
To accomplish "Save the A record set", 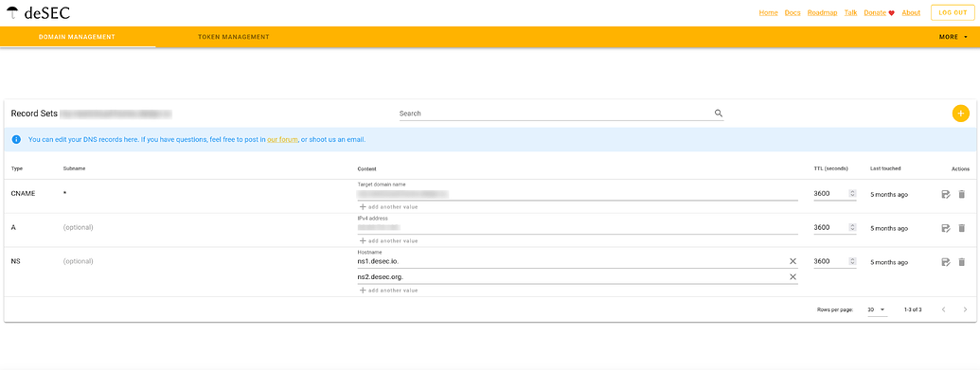I will click(945, 228).
